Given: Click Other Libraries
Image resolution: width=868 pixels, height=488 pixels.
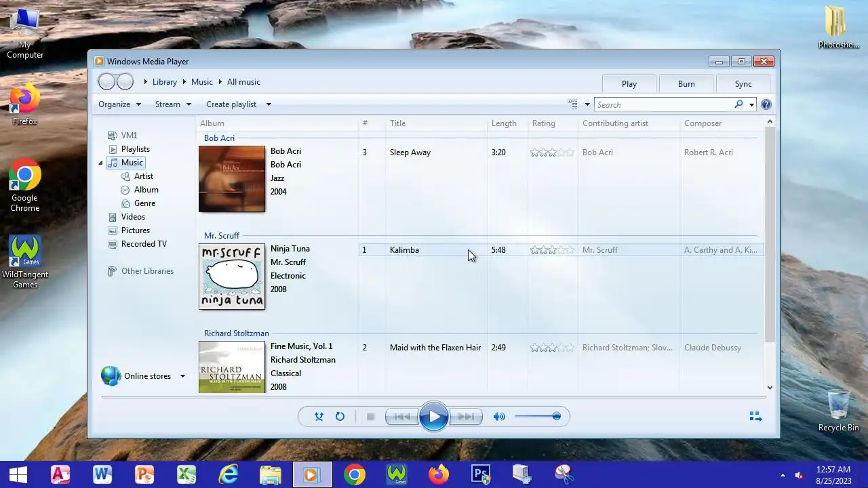Looking at the screenshot, I should (147, 271).
